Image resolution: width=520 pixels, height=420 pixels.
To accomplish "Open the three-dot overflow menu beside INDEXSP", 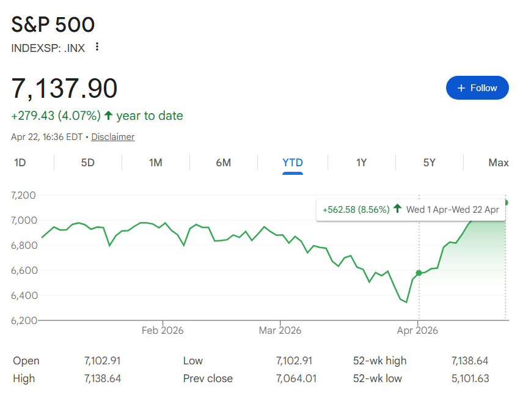I will [97, 46].
